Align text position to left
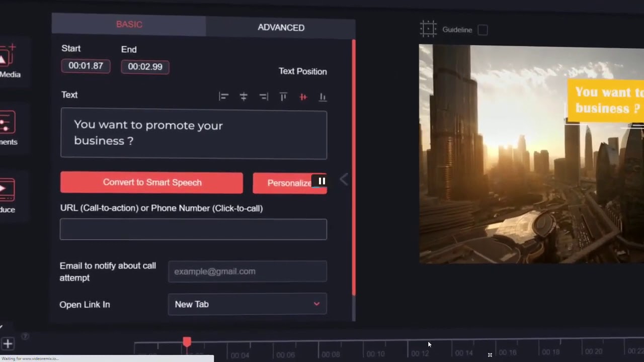This screenshot has height=362, width=644. point(223,97)
